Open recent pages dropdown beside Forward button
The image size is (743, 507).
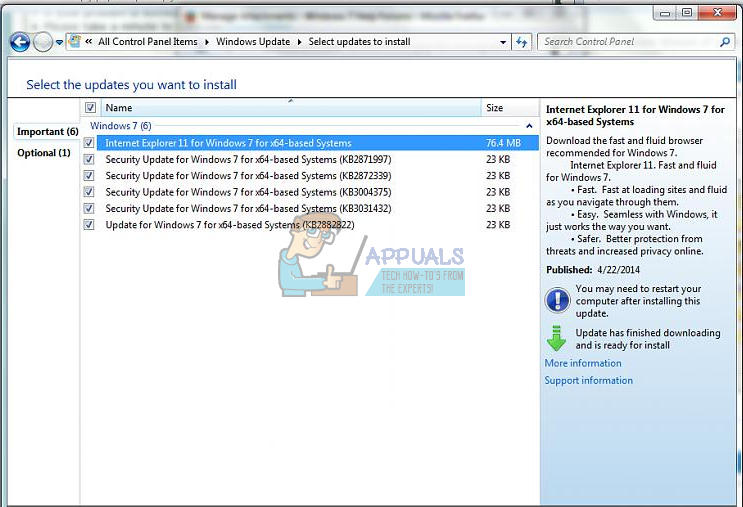59,42
